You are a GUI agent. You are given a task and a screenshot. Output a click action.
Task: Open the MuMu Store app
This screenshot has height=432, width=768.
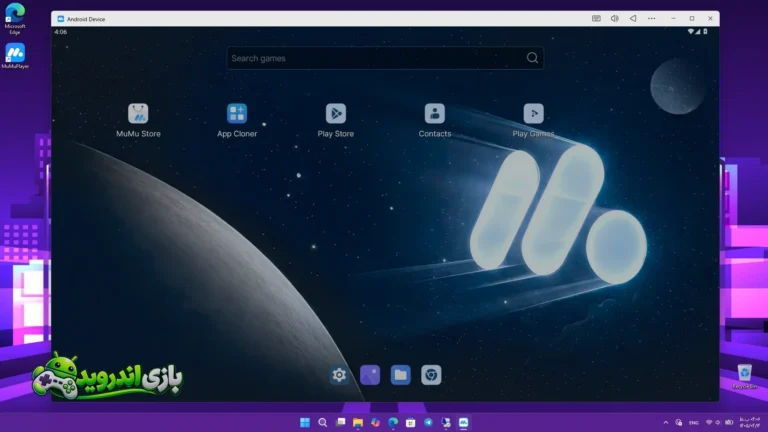pos(138,114)
